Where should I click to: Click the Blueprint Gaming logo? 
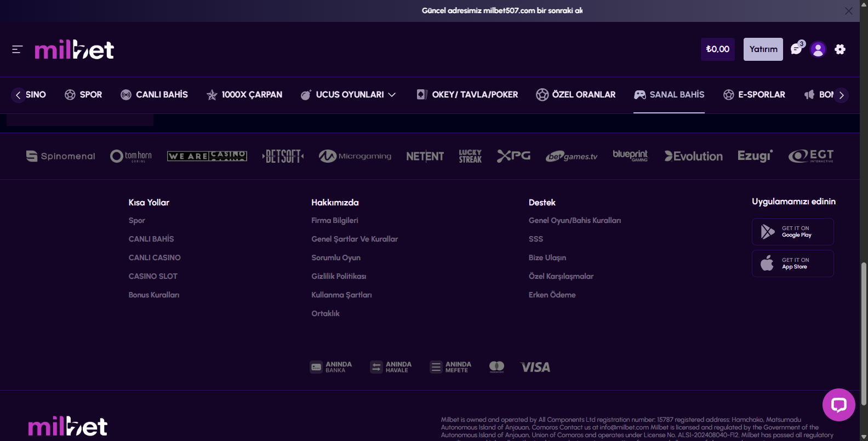[x=630, y=156]
